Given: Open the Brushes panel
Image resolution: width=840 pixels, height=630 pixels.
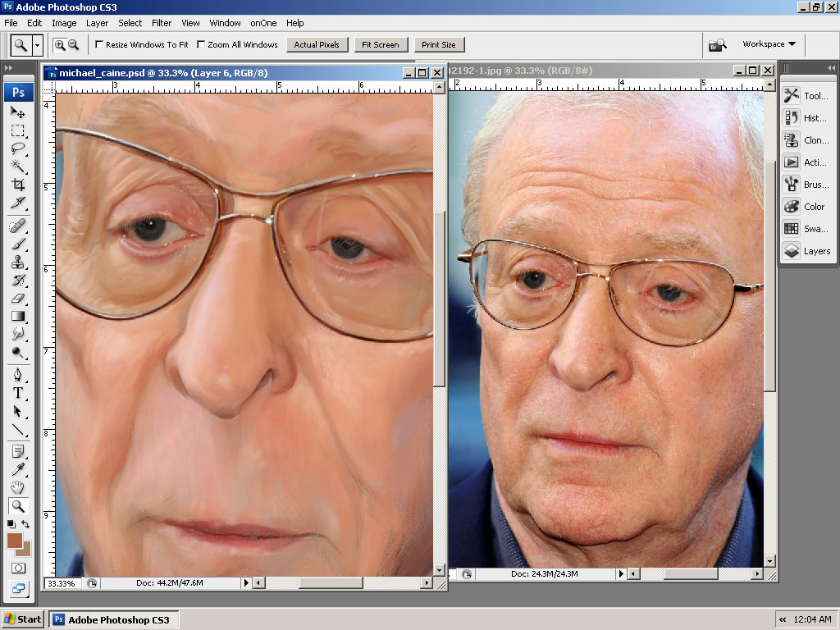Looking at the screenshot, I should (807, 185).
